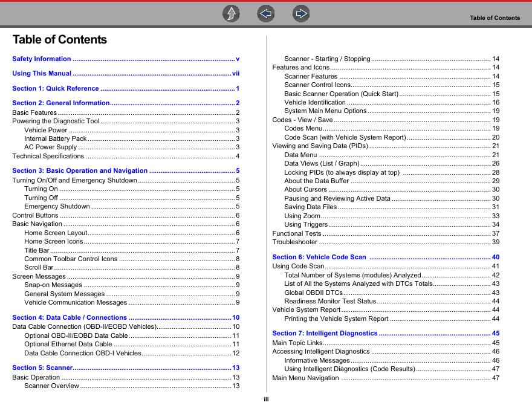Click the right arrow next page icon

pos(301,13)
